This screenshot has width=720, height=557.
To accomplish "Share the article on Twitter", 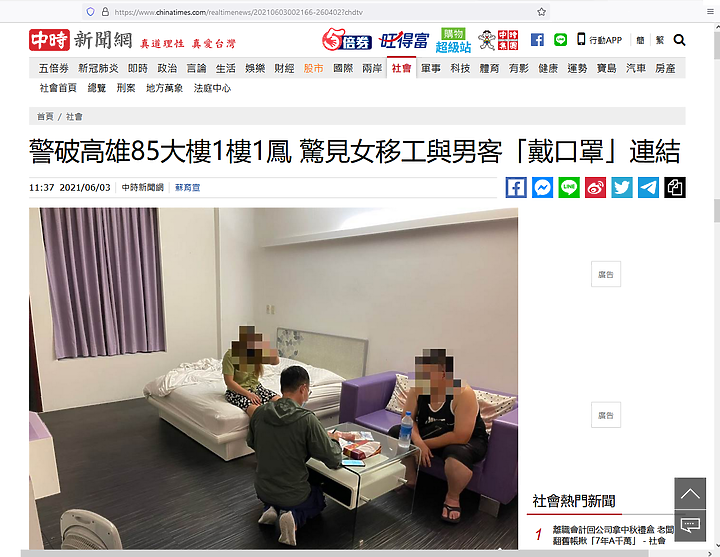I will pos(622,188).
